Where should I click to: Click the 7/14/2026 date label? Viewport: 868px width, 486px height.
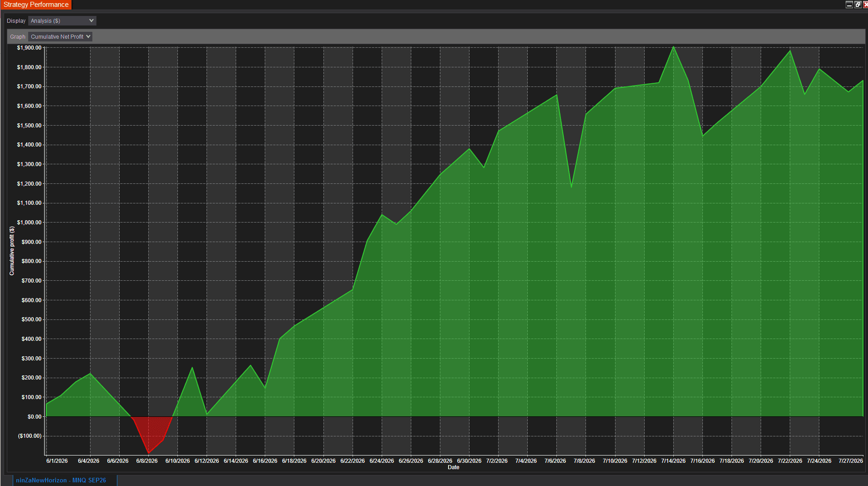[x=673, y=461]
